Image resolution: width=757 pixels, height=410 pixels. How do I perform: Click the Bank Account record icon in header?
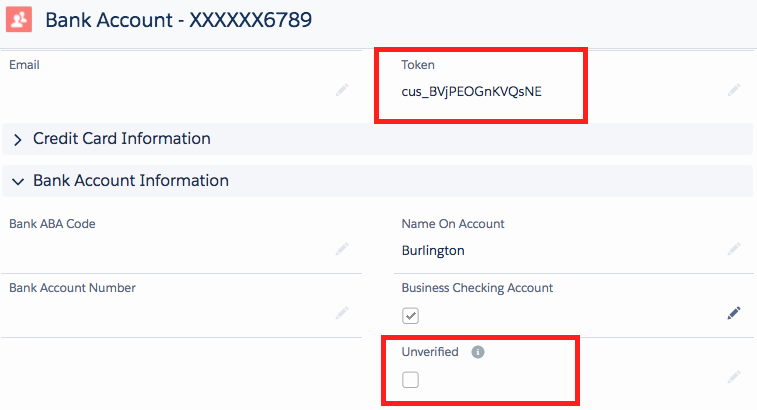pyautogui.click(x=21, y=20)
